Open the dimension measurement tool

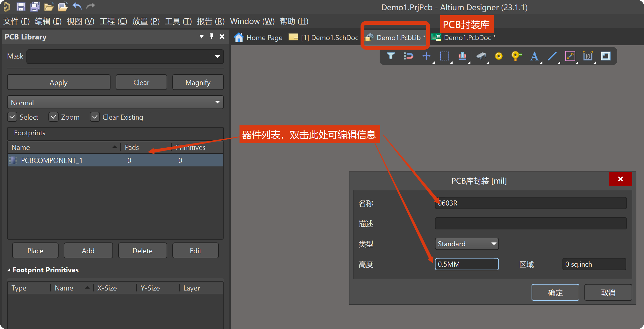coord(588,56)
